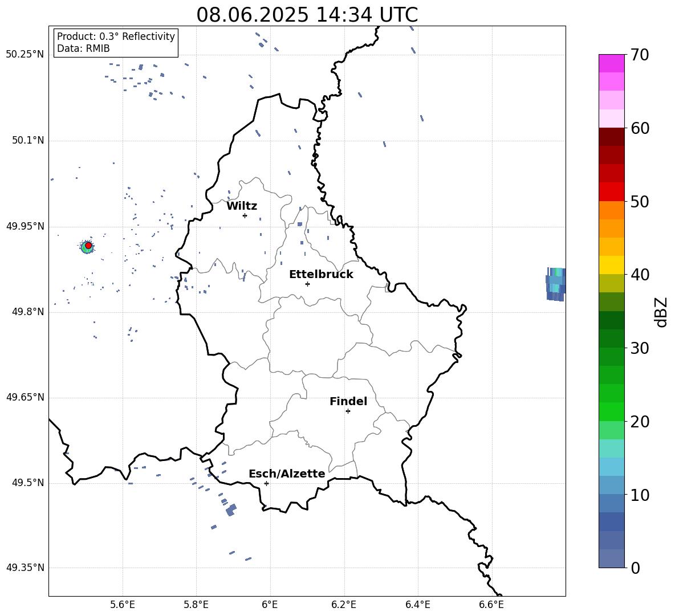Click the colorbar tick label 40
Viewport: 675px width, 616px height.
pos(640,275)
